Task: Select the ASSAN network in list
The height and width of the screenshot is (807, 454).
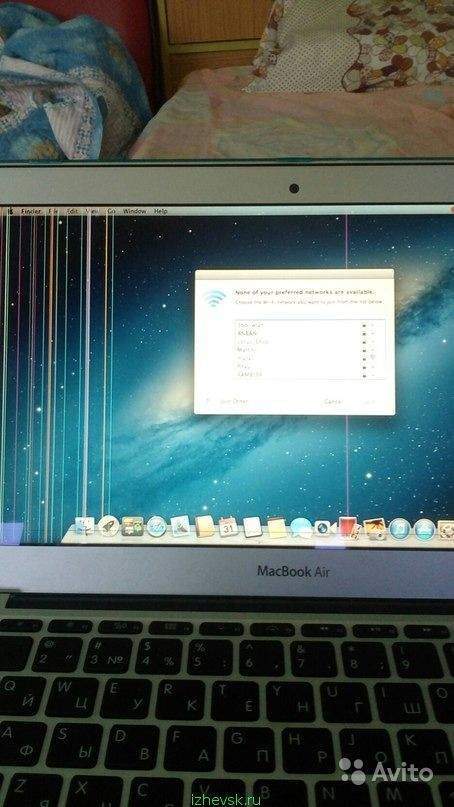Action: (x=309, y=333)
